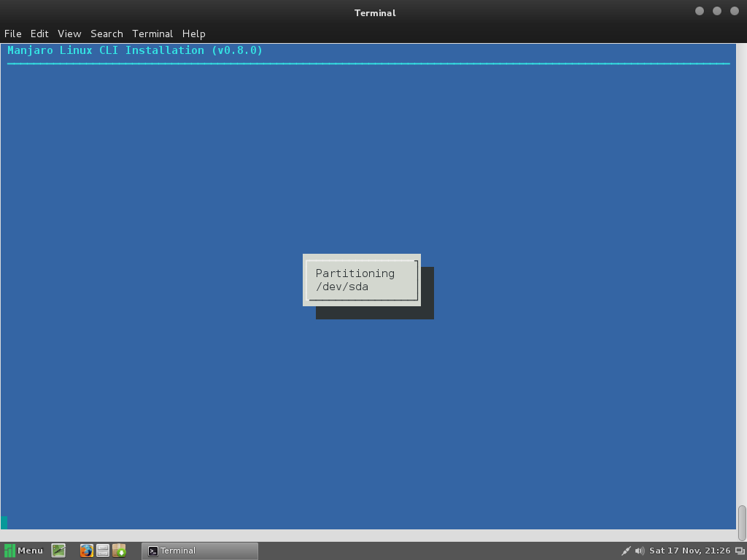This screenshot has width=747, height=560.
Task: Open the View menu
Action: (x=69, y=34)
